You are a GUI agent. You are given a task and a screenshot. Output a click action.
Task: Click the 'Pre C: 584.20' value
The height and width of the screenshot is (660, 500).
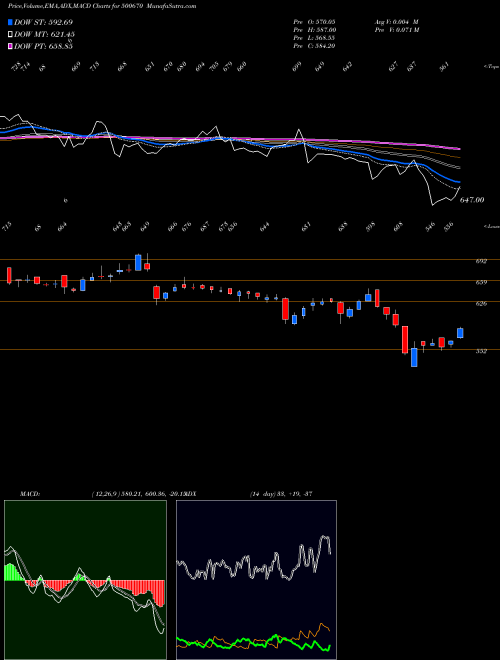pyautogui.click(x=314, y=46)
